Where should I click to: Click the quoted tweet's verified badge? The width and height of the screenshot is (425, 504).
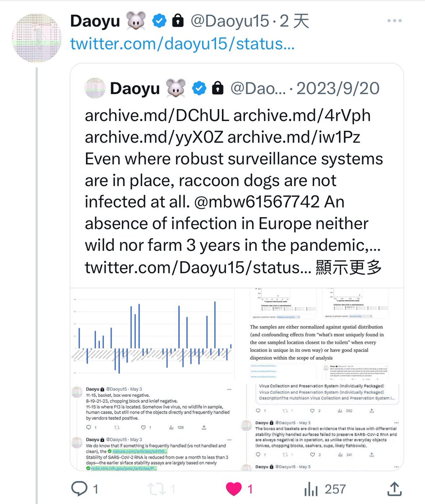tap(199, 89)
